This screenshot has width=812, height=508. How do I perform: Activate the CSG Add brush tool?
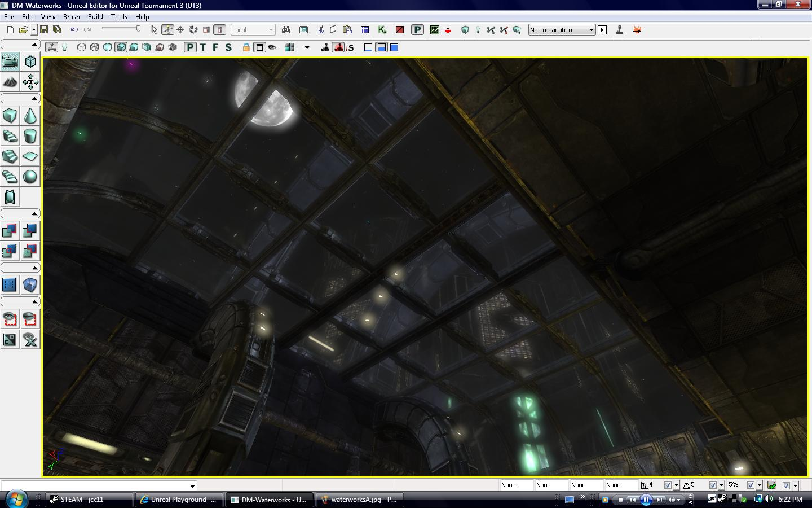9,230
